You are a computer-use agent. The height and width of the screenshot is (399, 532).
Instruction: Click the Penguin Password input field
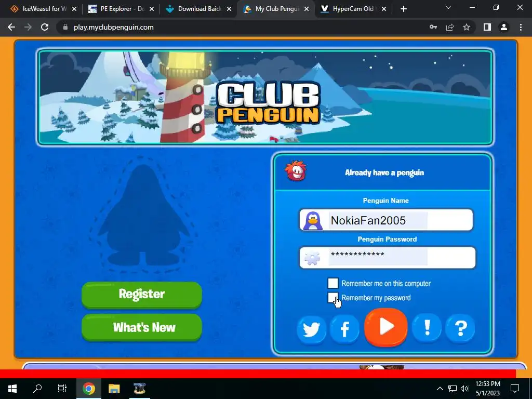pos(388,258)
